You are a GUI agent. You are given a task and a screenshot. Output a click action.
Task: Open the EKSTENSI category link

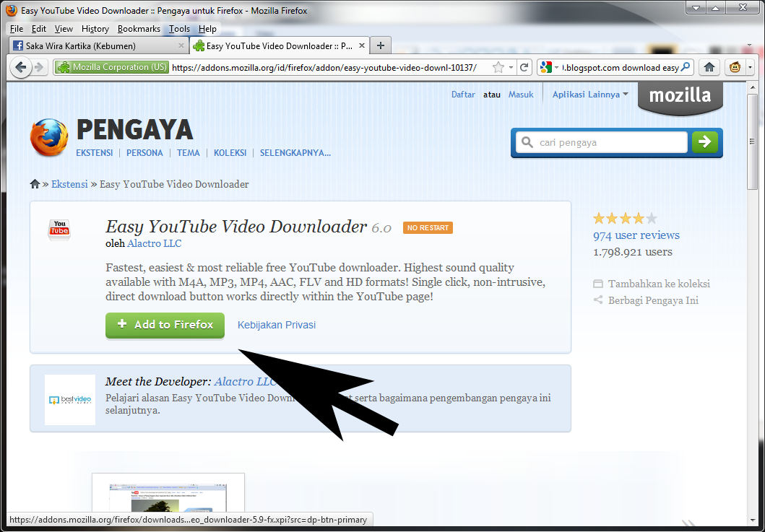coord(94,152)
